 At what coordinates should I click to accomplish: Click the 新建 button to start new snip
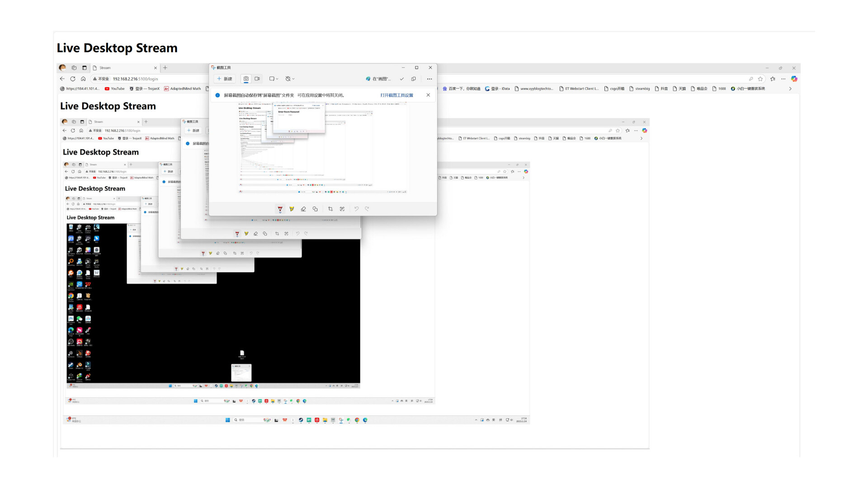coord(224,79)
